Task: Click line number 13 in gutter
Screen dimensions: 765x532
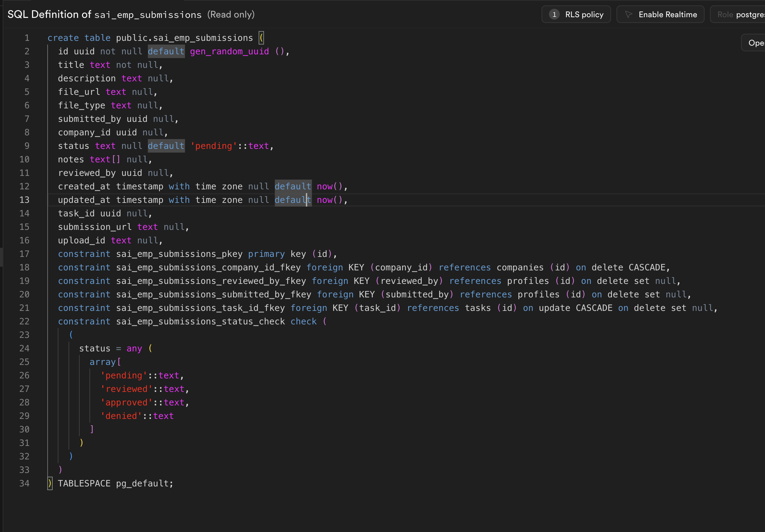Action: 24,200
